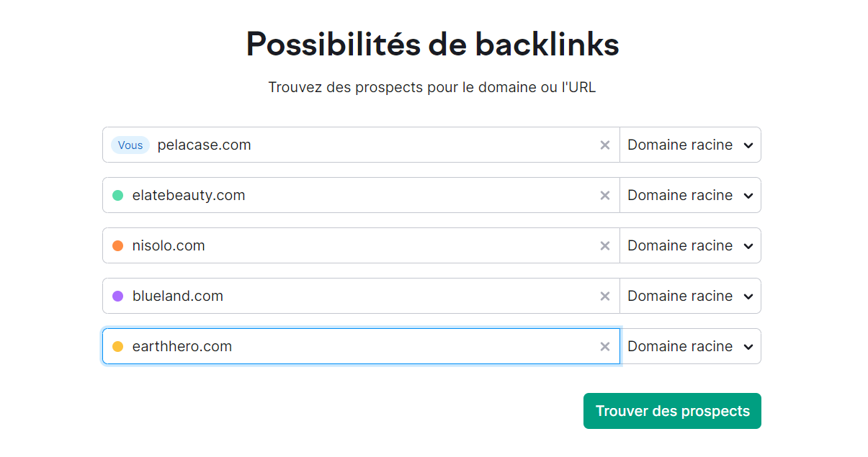Open the Domaine racine dropdown for blueland.com
Image resolution: width=868 pixels, height=457 pixels.
coord(690,296)
